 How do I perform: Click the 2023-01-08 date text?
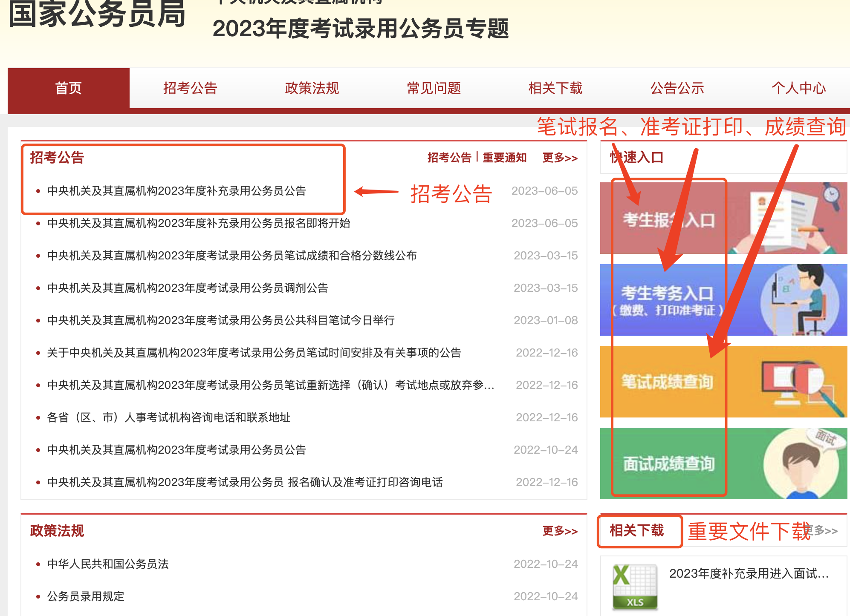[x=546, y=320]
